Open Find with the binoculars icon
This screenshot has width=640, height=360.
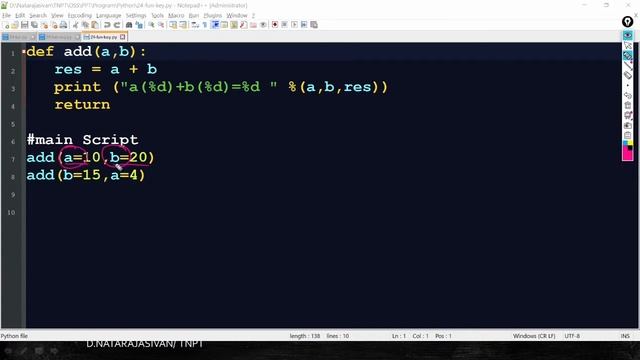tap(129, 25)
